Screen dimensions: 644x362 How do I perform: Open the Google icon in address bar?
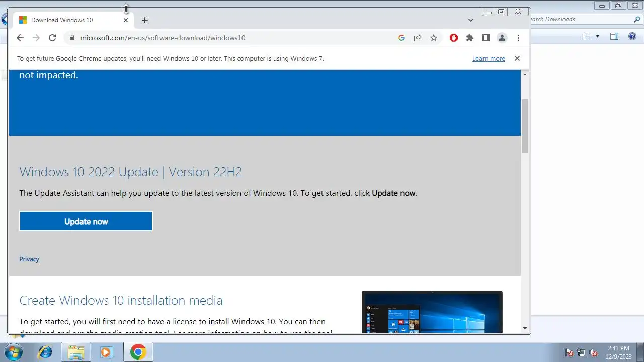(401, 38)
